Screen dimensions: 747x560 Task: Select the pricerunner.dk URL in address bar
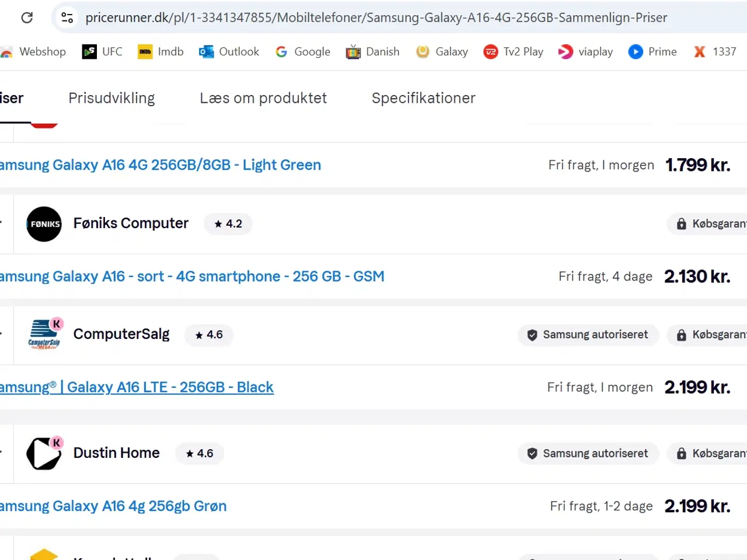click(x=376, y=17)
